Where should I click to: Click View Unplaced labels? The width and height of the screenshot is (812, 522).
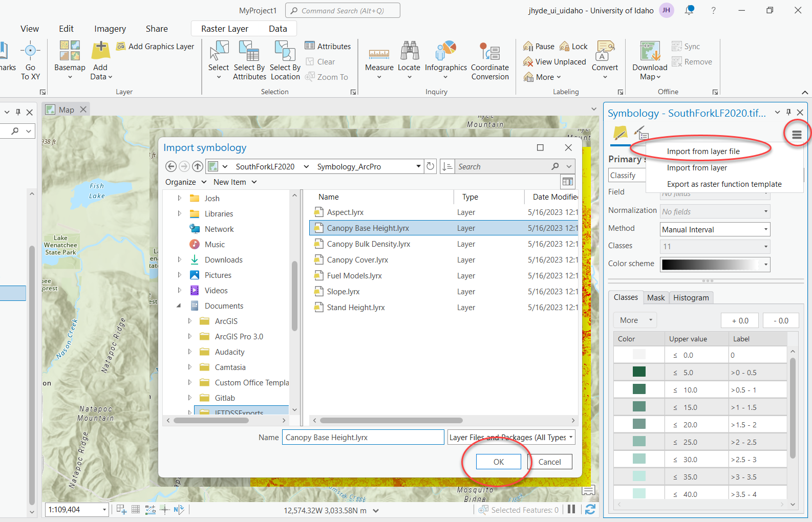click(x=554, y=62)
